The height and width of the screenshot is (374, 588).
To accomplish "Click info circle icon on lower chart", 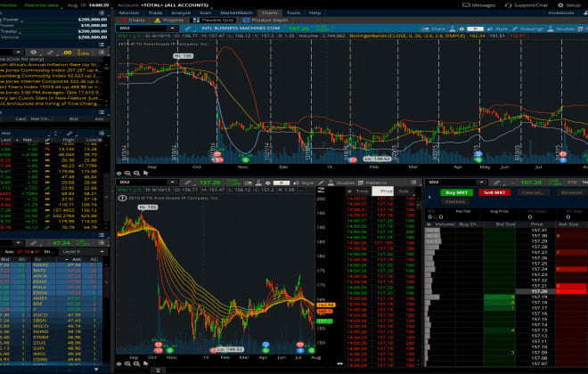I will (122, 198).
